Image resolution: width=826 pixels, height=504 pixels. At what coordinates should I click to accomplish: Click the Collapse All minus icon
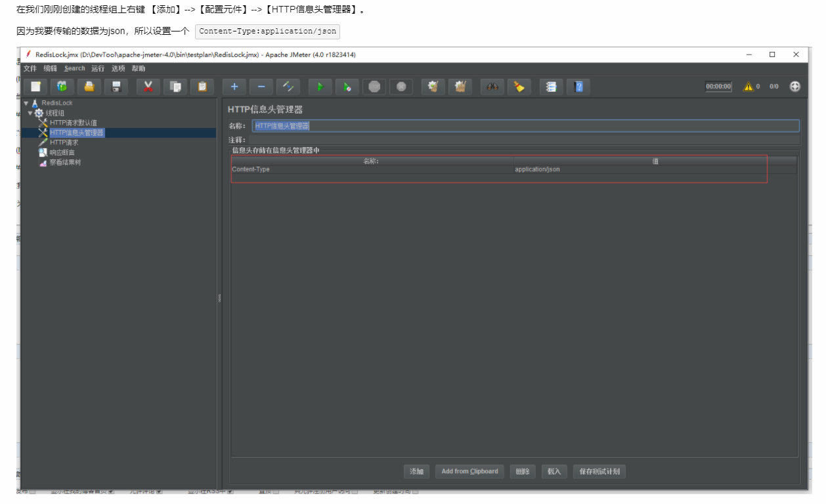coord(261,86)
